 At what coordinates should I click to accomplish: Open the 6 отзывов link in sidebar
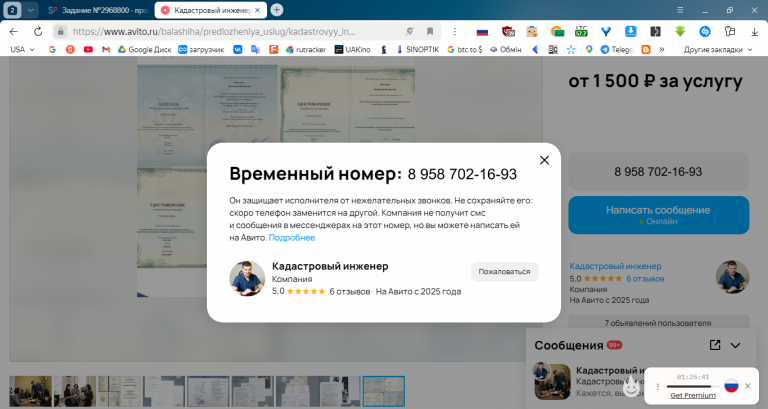coord(645,279)
